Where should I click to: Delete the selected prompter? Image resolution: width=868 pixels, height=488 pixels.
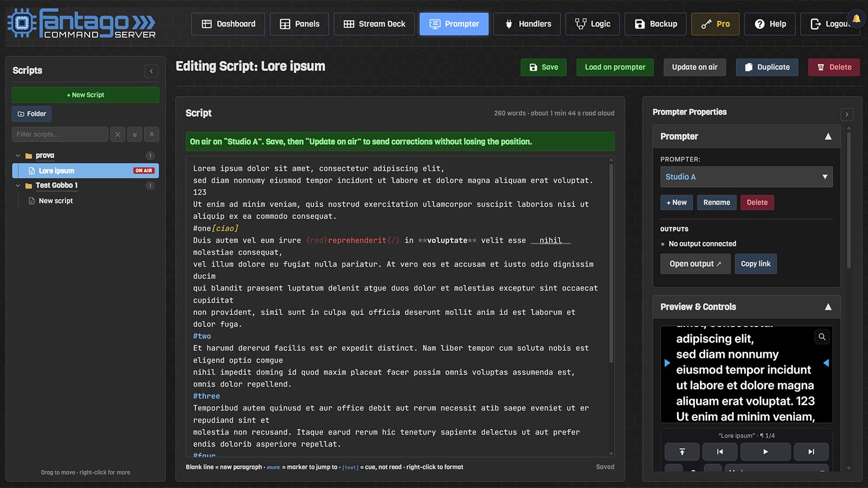(x=757, y=202)
